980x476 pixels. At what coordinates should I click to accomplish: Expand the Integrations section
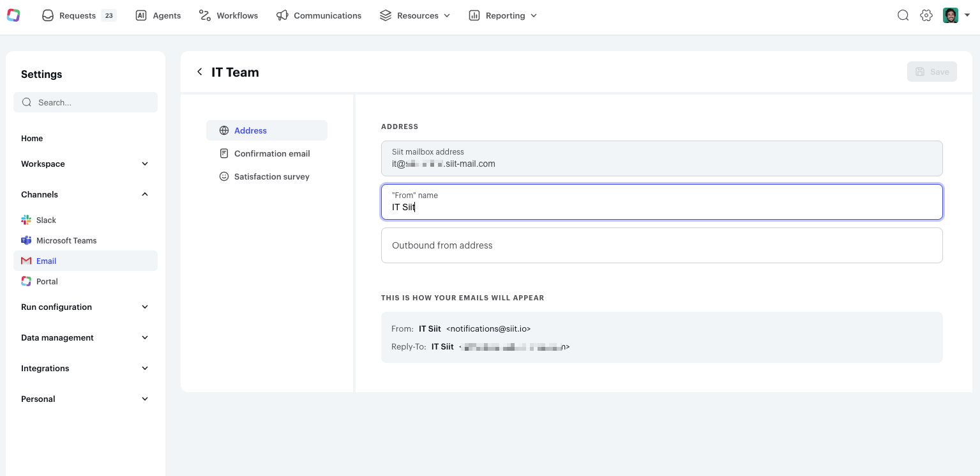(x=85, y=368)
